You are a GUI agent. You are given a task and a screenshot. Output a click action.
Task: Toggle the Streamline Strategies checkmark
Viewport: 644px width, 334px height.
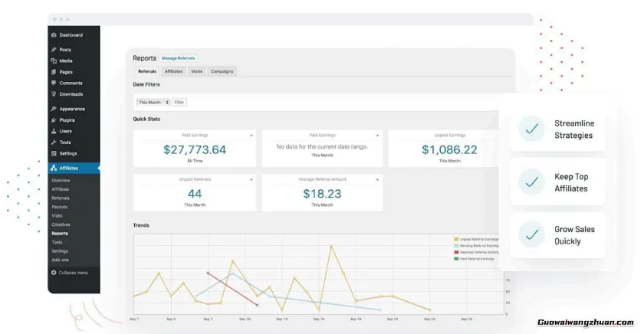tap(531, 129)
